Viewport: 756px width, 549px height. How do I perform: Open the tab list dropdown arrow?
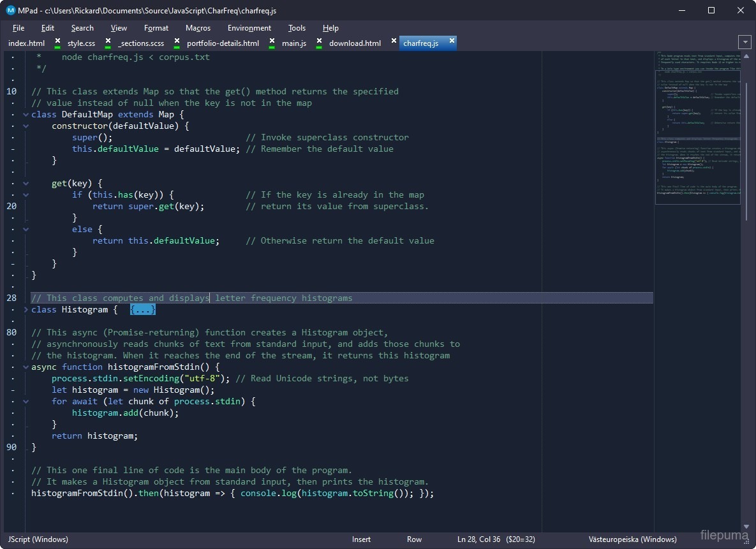pyautogui.click(x=745, y=42)
